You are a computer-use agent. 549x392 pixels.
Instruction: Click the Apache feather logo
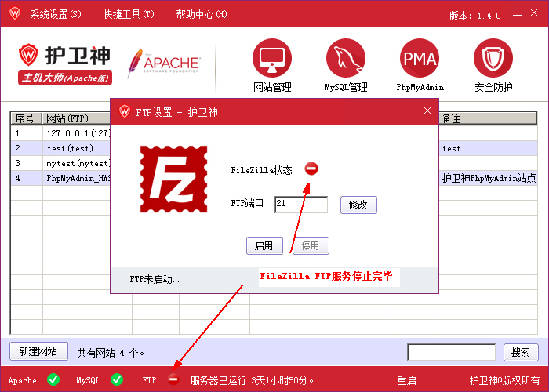pyautogui.click(x=164, y=64)
